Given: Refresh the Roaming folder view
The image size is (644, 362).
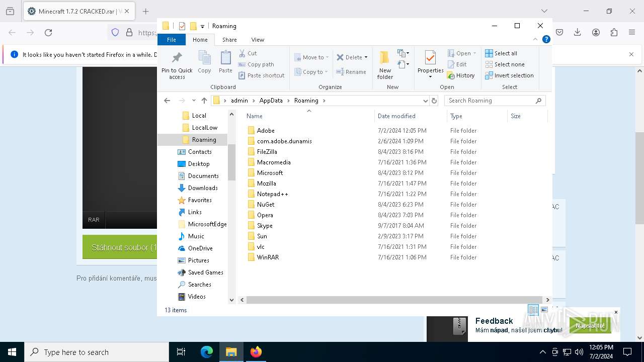Looking at the screenshot, I should tap(434, 101).
